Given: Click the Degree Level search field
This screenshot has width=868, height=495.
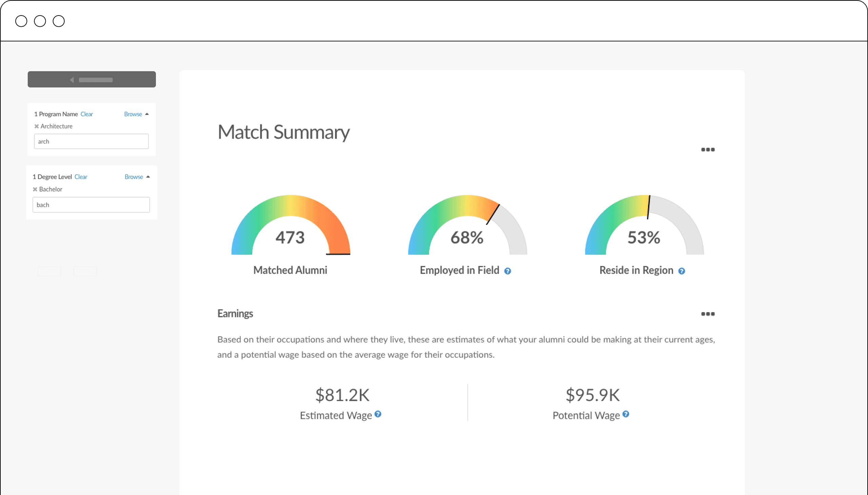Looking at the screenshot, I should pyautogui.click(x=91, y=205).
